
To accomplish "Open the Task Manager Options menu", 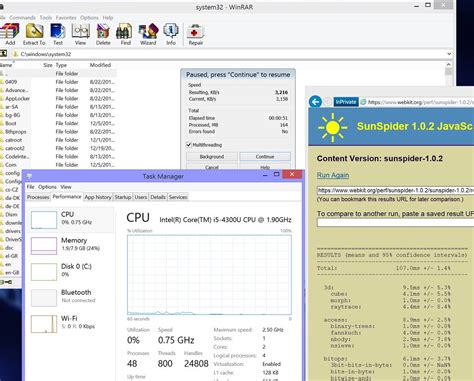I will (47, 187).
